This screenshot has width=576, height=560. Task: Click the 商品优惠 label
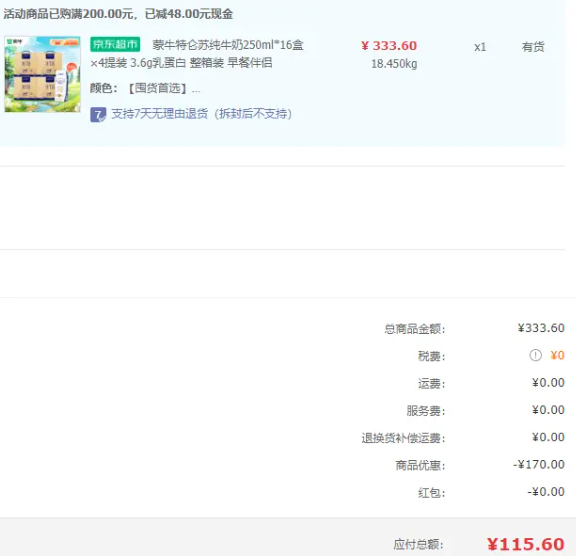(420, 466)
